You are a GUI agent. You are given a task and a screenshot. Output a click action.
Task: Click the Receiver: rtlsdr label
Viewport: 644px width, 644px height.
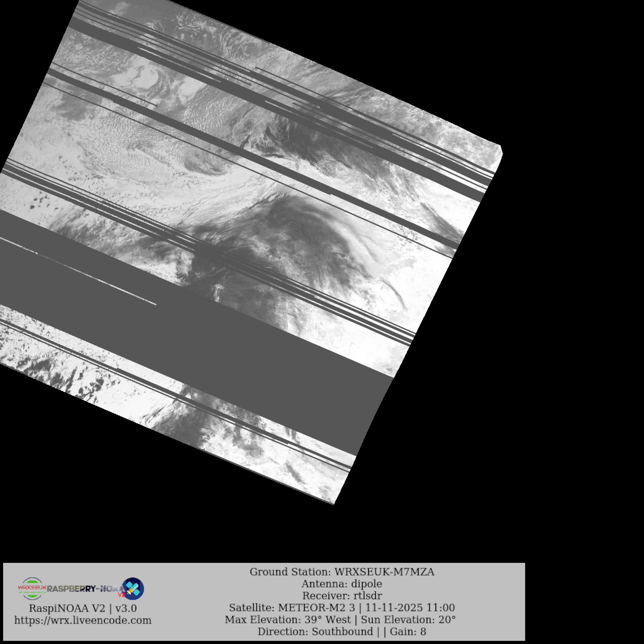click(x=342, y=596)
